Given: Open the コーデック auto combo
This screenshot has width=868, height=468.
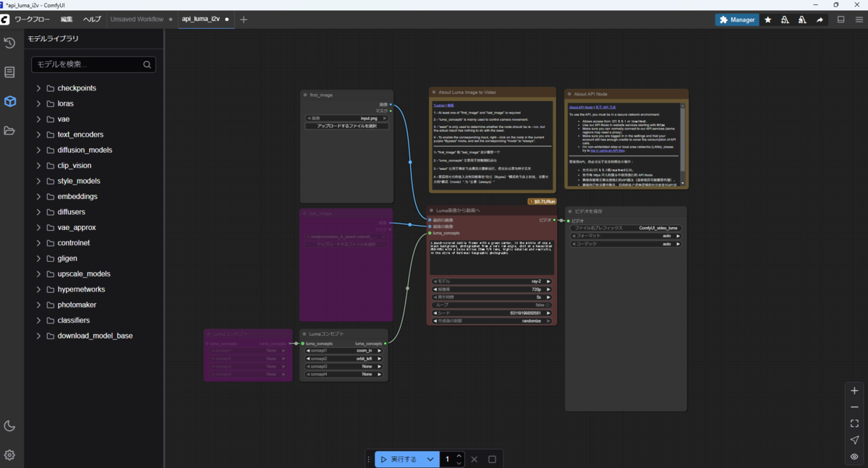Looking at the screenshot, I should click(626, 244).
